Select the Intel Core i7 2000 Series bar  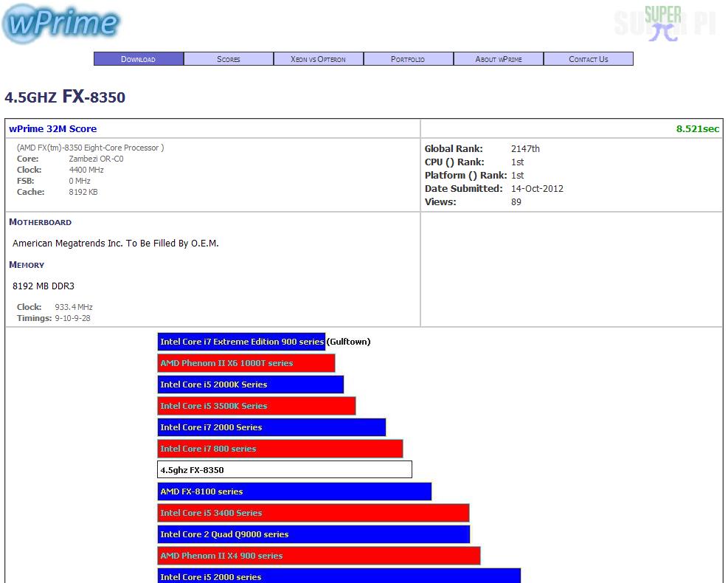coord(271,427)
